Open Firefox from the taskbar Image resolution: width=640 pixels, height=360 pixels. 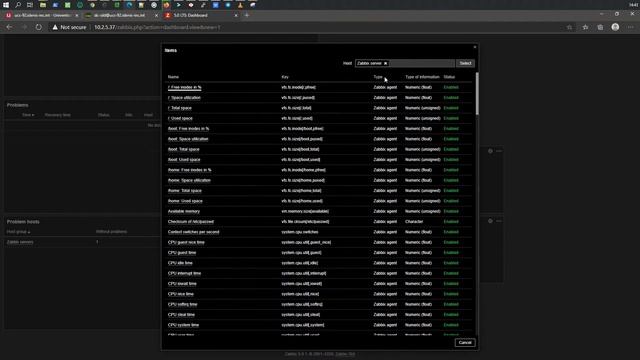point(166,5)
